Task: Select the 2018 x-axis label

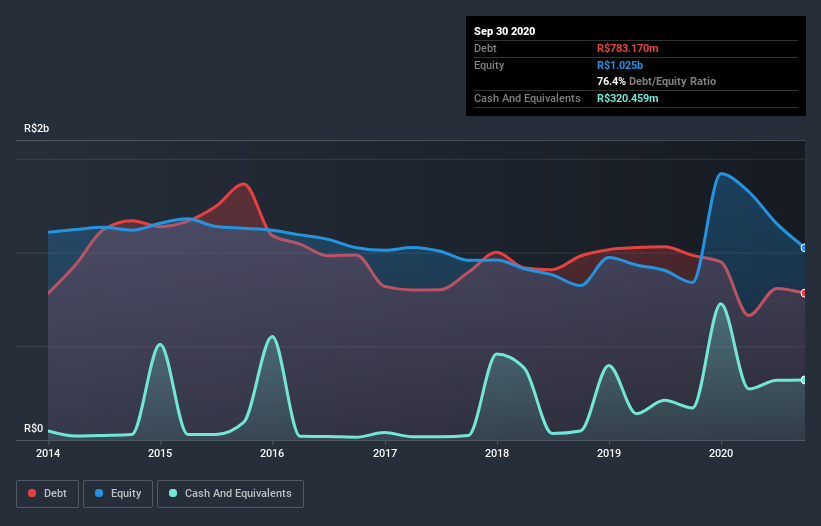Action: (x=497, y=453)
